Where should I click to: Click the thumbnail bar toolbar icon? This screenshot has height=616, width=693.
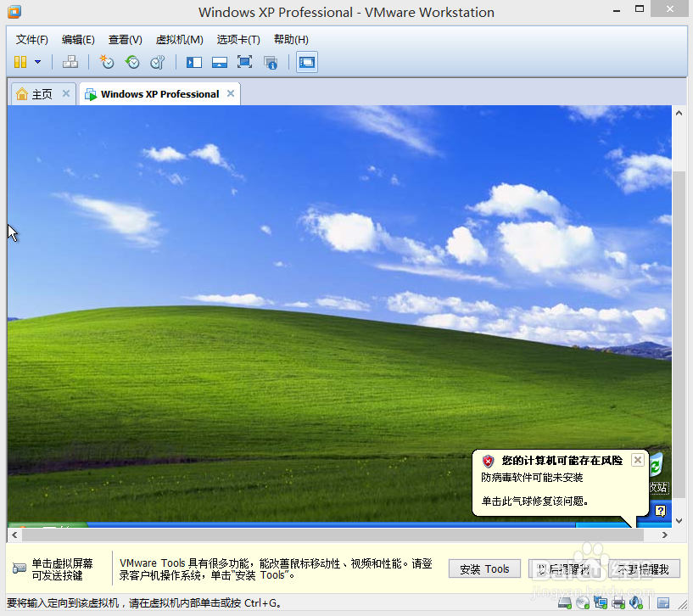pyautogui.click(x=220, y=62)
